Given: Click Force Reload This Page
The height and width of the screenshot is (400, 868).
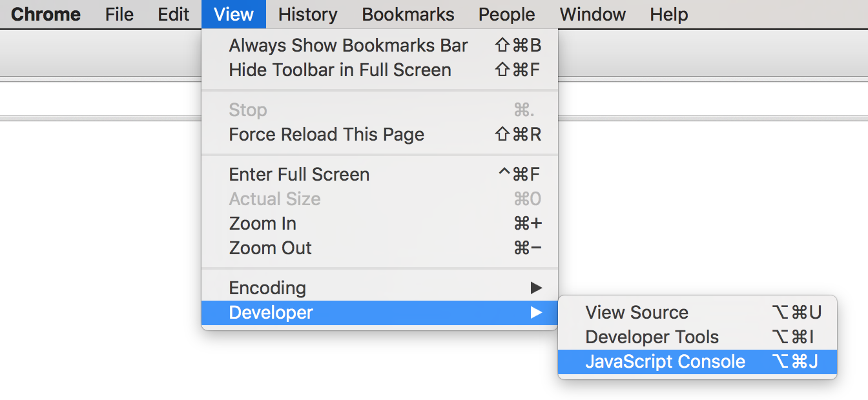Looking at the screenshot, I should 380,135.
